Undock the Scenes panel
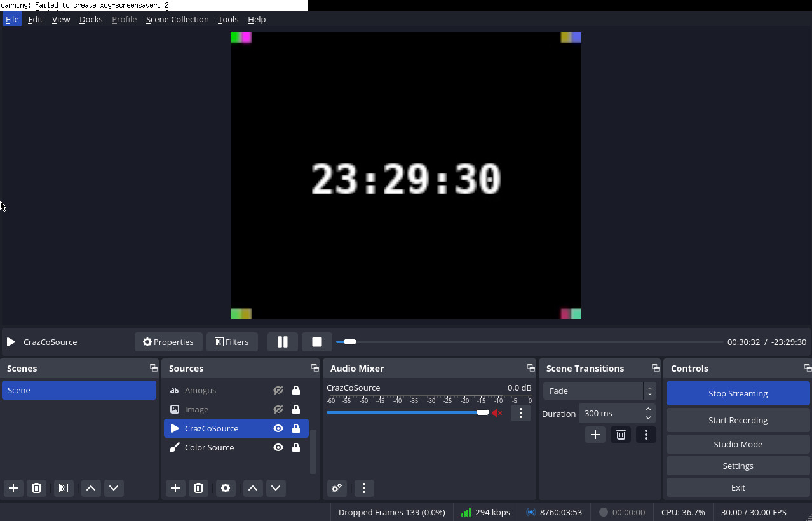This screenshot has height=521, width=812. click(153, 368)
